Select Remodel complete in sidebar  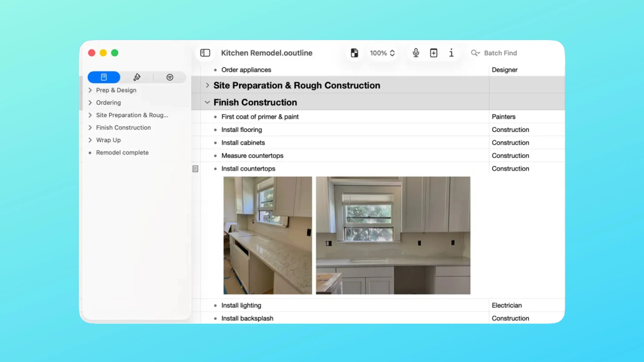pos(122,153)
